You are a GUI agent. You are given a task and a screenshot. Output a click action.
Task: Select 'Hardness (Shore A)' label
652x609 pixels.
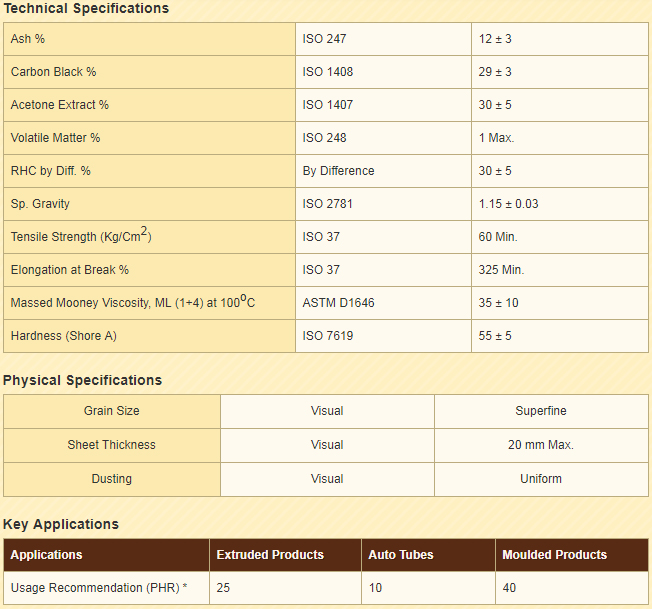(64, 336)
